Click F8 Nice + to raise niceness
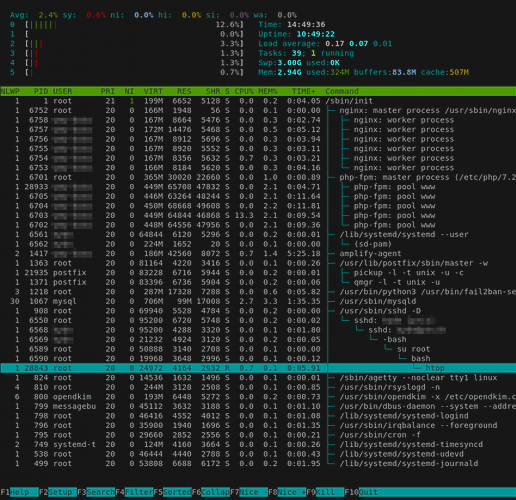This screenshot has height=500, width=516. [287, 492]
